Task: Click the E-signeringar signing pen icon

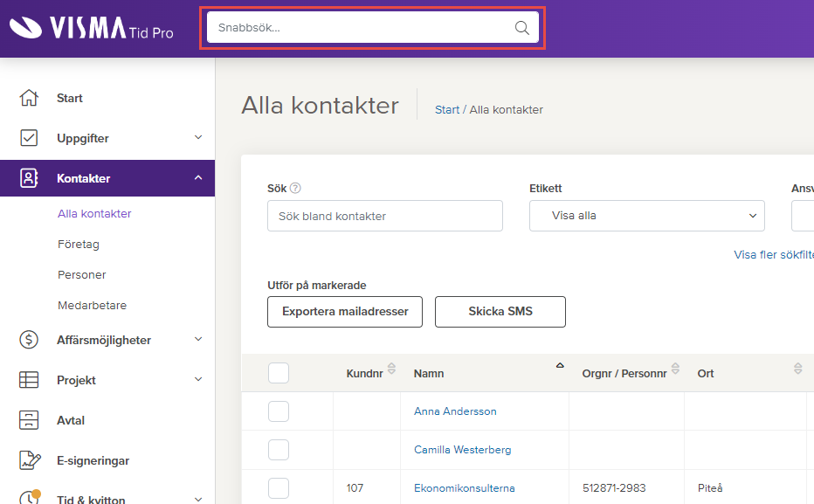Action: point(30,460)
